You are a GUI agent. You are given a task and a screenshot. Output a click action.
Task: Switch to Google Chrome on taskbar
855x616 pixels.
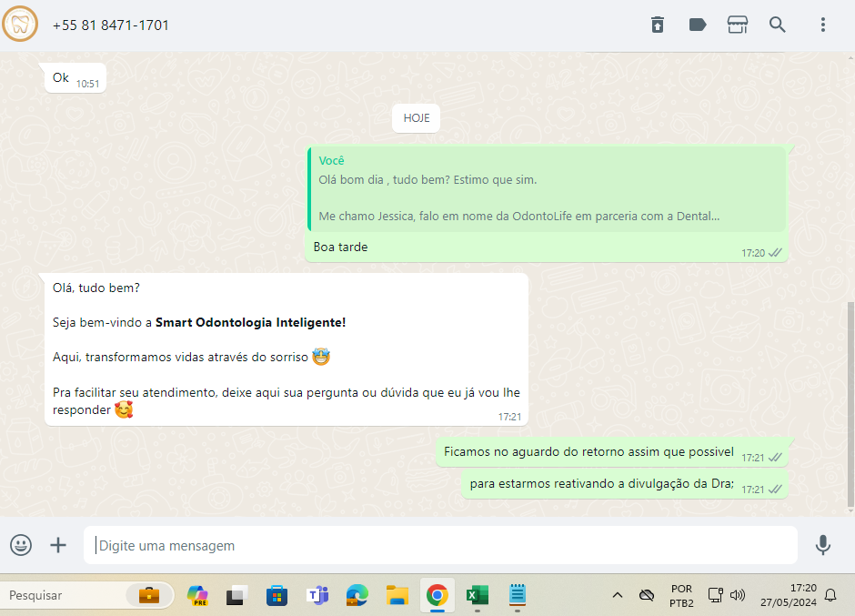pos(437,595)
